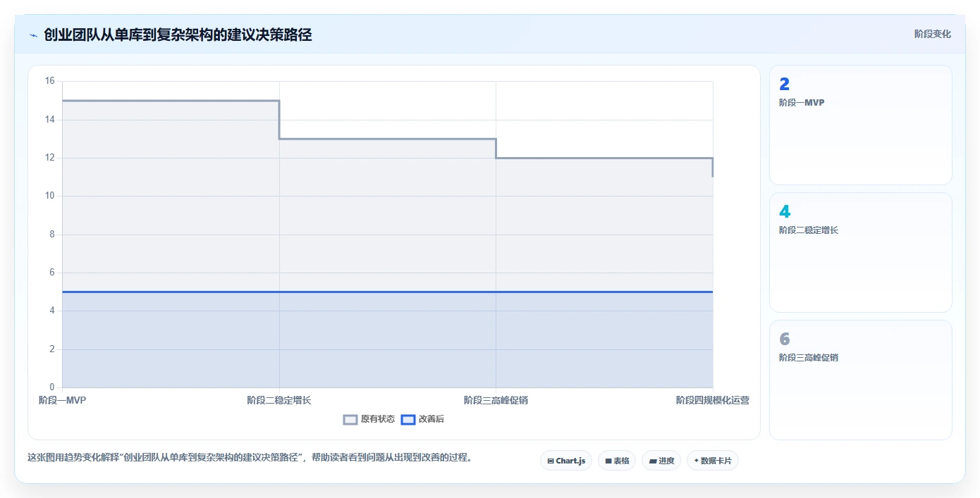Click the y-axis value 12
Viewport: 980px width, 498px height.
pos(49,158)
